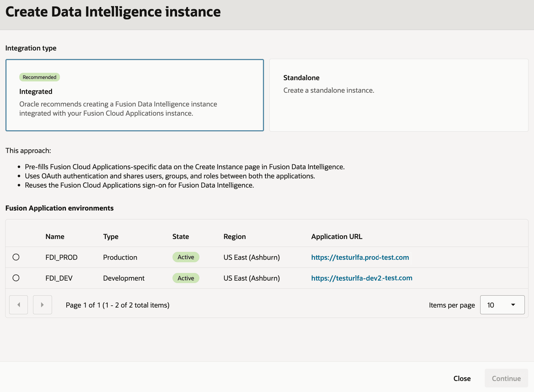
Task: Go to next page arrow
Action: pos(42,305)
